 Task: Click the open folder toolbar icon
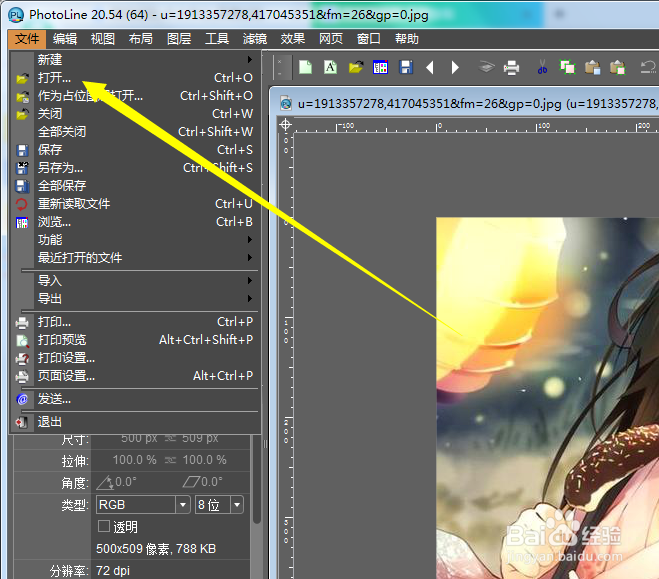(356, 67)
